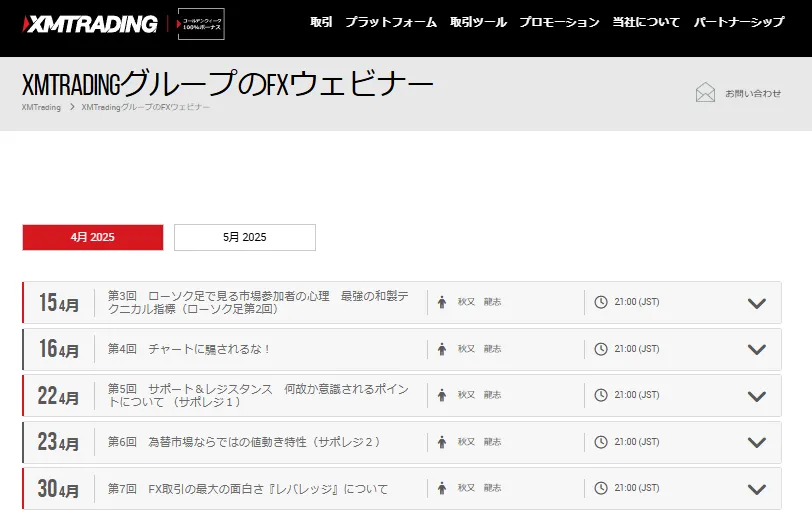The image size is (812, 531).
Task: Click title 第6回 為替市場ならではの値動き特性
Action: [244, 442]
